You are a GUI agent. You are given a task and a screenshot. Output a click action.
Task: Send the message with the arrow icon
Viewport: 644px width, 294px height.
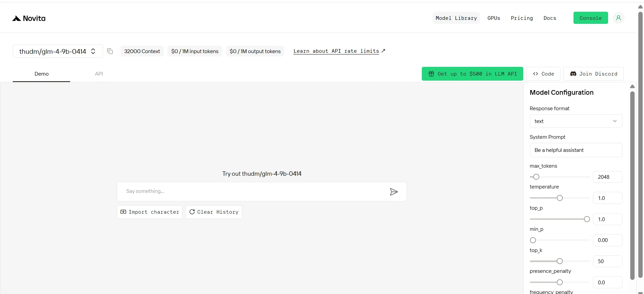pos(394,192)
